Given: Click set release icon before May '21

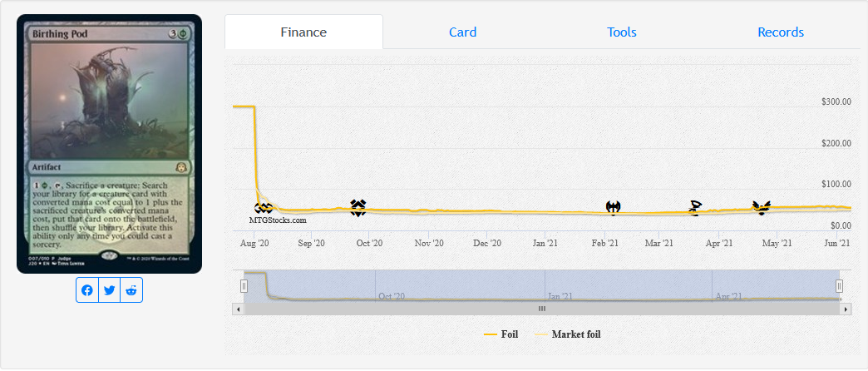Looking at the screenshot, I should (x=760, y=207).
